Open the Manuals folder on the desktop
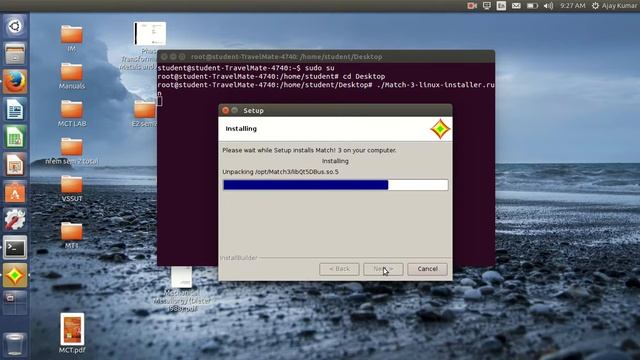Image resolution: width=640 pixels, height=360 pixels. [71, 76]
